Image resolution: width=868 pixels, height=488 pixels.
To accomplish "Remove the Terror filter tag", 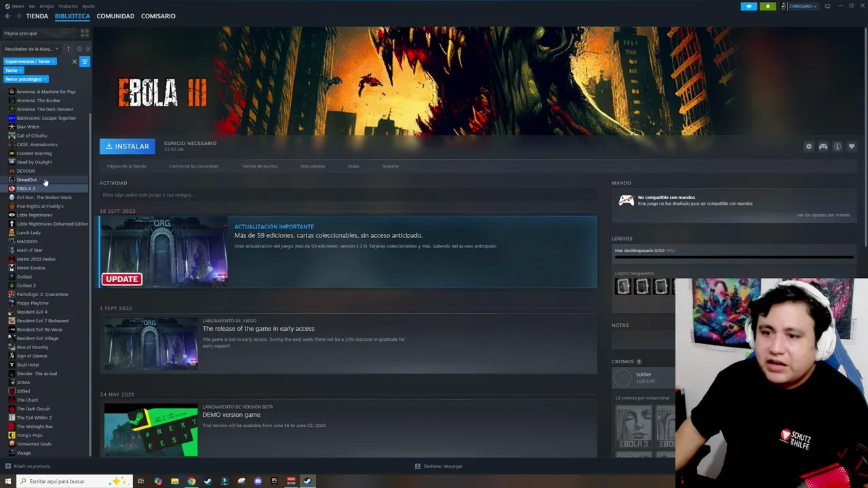I will click(x=21, y=70).
